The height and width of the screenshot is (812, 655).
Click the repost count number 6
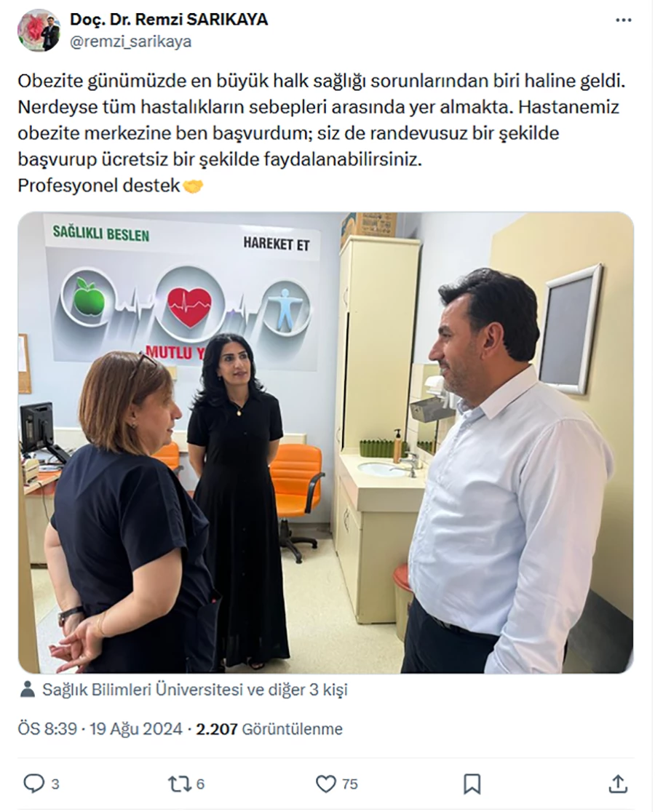200,784
